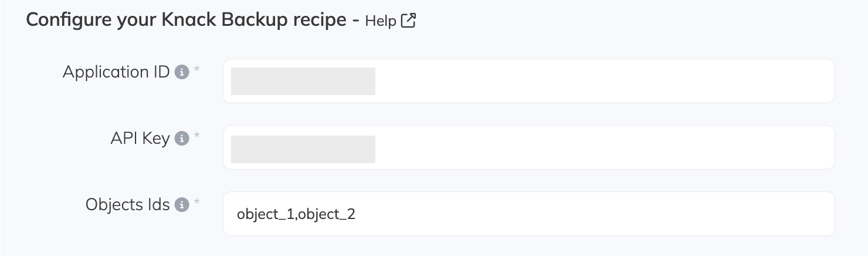This screenshot has width=868, height=256.
Task: Focus the API Key input field
Action: click(x=586, y=147)
